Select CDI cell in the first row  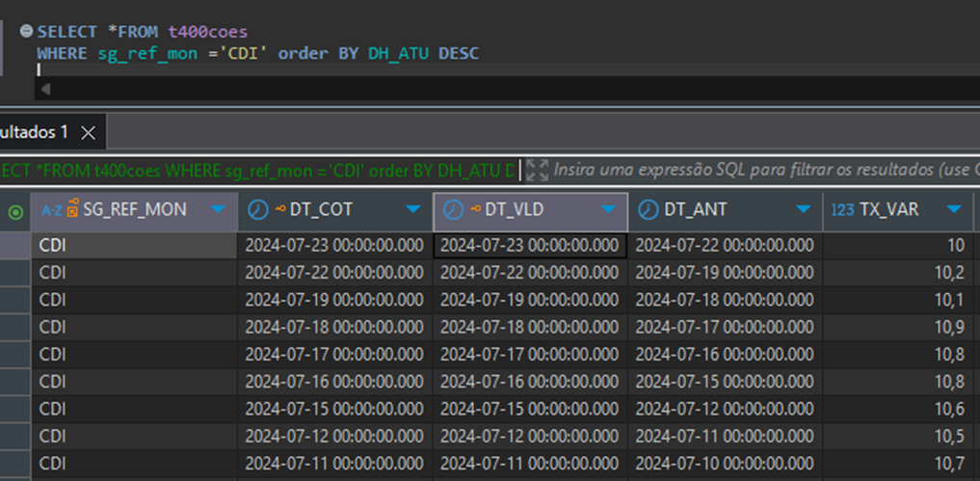(x=134, y=246)
